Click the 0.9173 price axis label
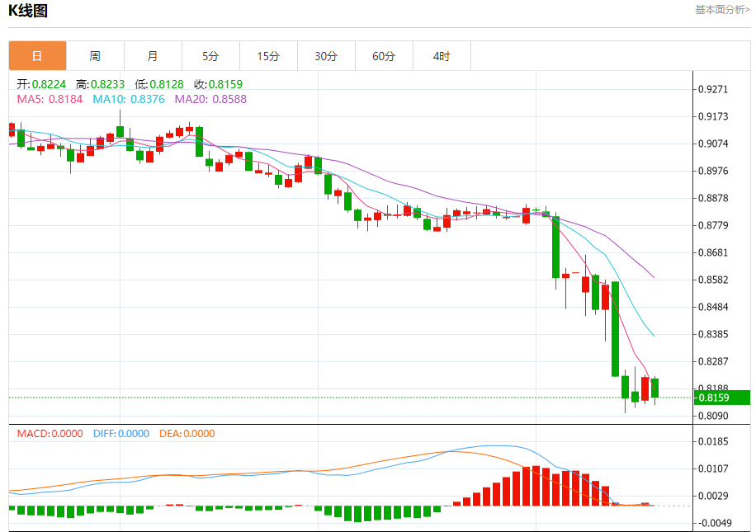 point(713,116)
